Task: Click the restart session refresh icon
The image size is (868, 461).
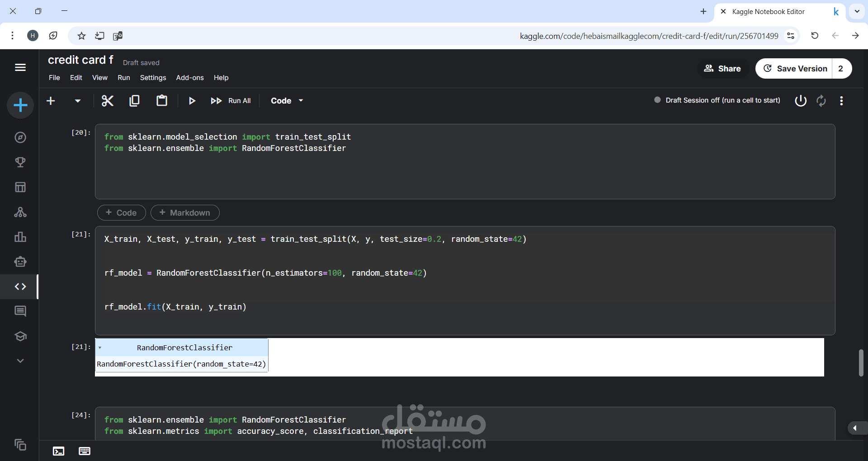Action: tap(821, 100)
